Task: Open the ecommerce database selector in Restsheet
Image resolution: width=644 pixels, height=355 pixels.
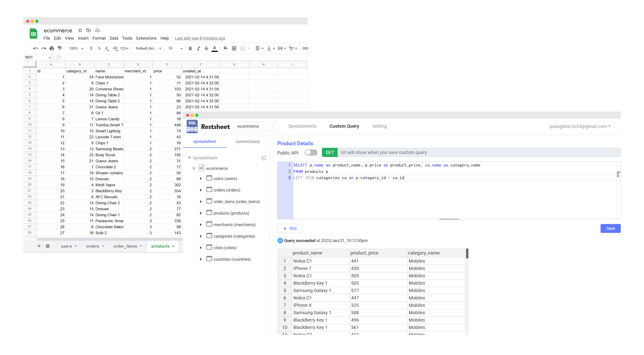Action: coord(255,126)
